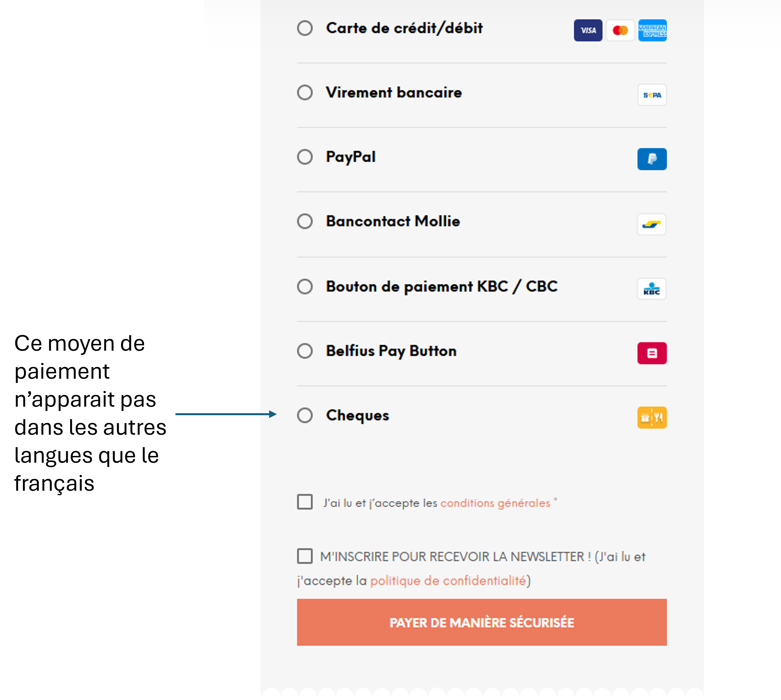
Task: Click the yellow Cheques gift icon
Action: pyautogui.click(x=652, y=417)
